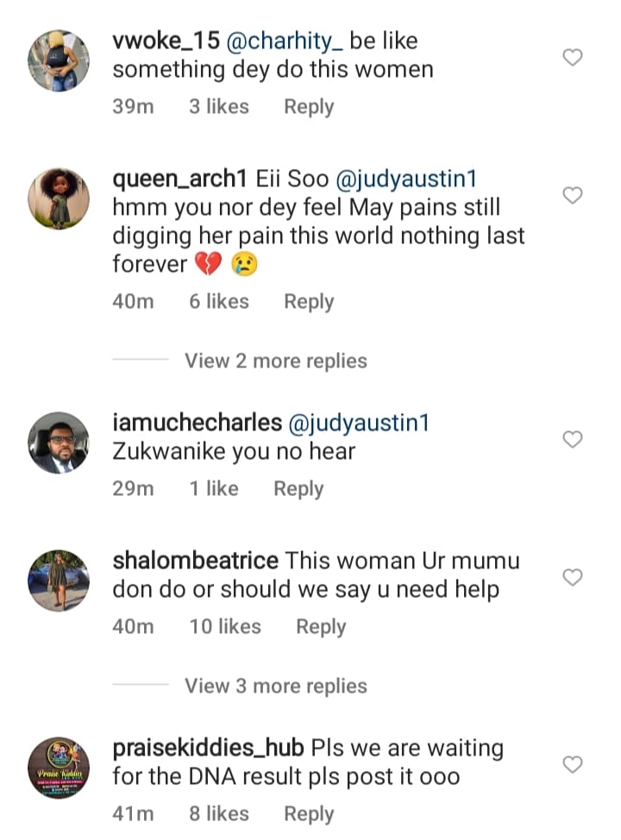View 6 likes on queen_arch1's comment

pos(219,302)
